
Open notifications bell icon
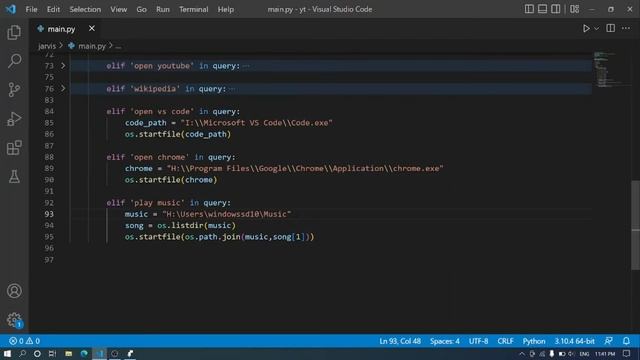(x=626, y=341)
